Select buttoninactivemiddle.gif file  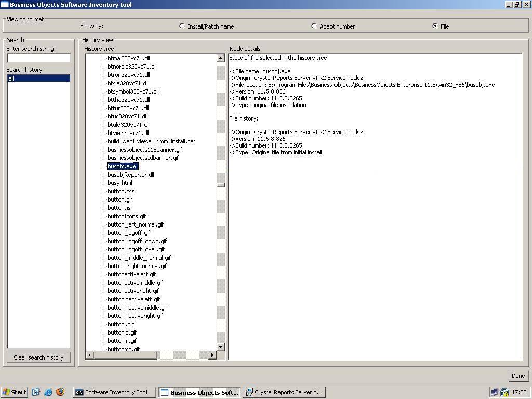click(x=137, y=308)
